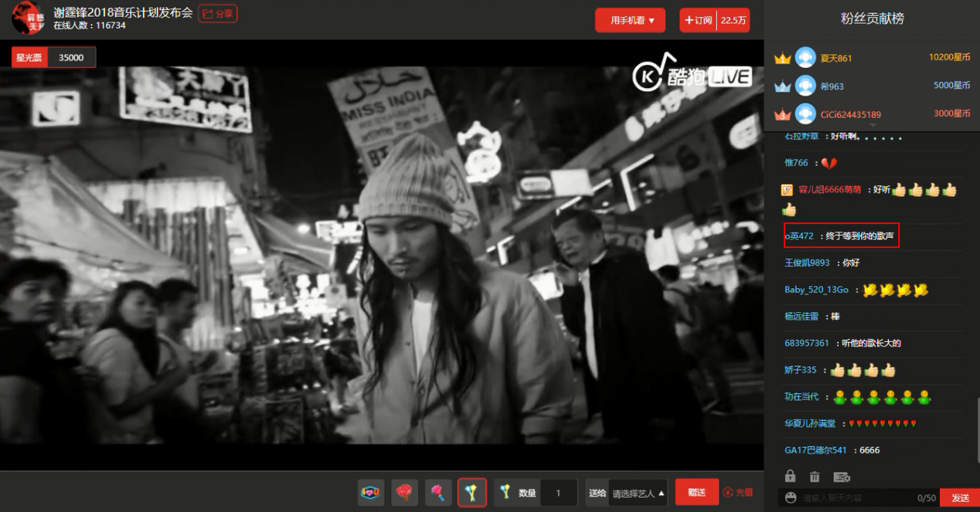
Task: Expand the fan ranking list arrow
Action: 873,125
